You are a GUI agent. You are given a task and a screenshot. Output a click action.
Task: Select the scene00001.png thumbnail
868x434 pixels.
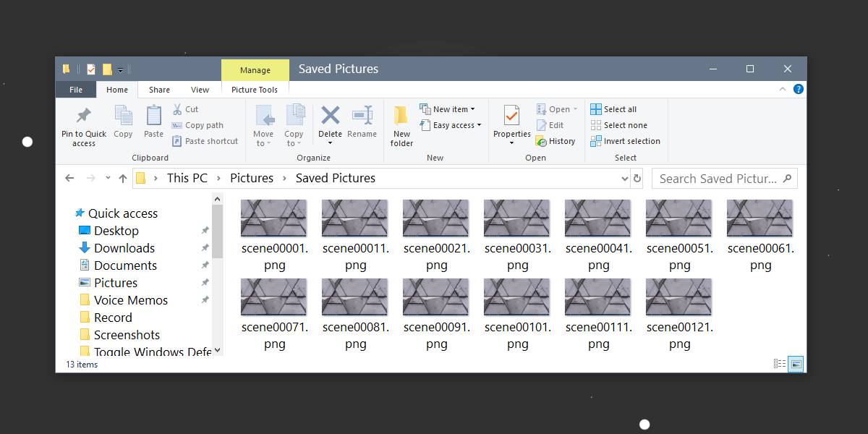point(273,218)
